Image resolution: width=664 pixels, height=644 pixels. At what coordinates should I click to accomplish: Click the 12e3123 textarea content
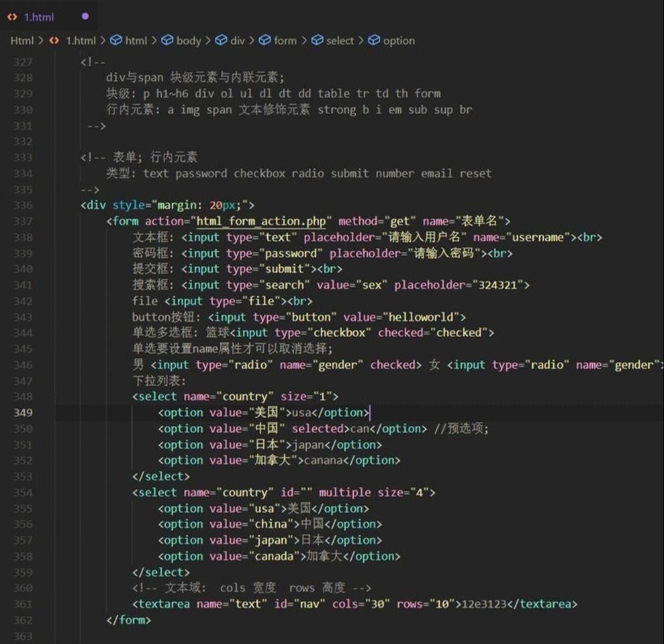click(483, 604)
